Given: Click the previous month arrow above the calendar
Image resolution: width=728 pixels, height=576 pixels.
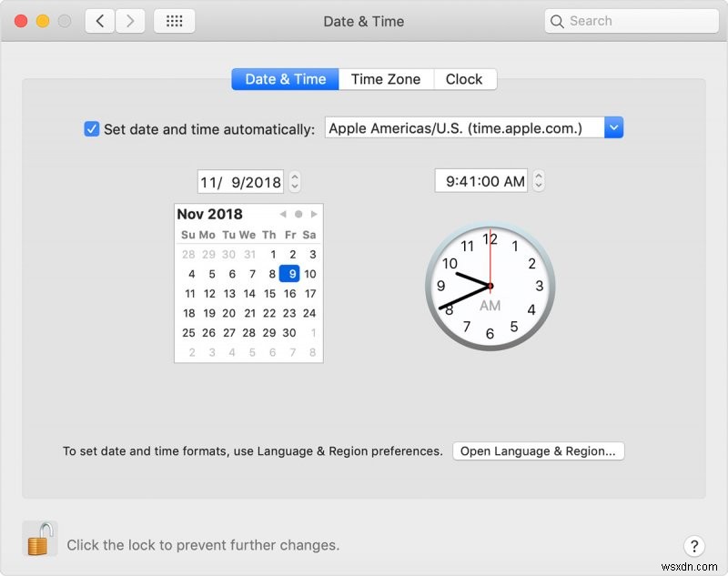Looking at the screenshot, I should pyautogui.click(x=281, y=214).
